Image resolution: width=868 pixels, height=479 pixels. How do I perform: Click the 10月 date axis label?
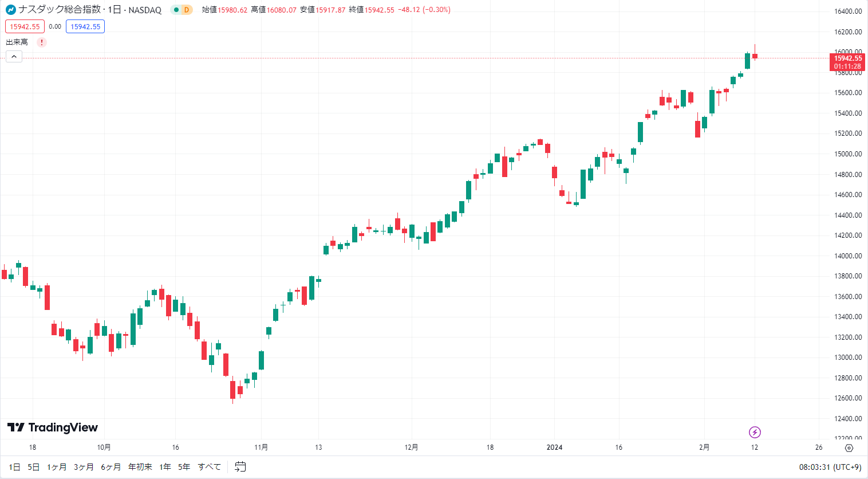coord(104,447)
